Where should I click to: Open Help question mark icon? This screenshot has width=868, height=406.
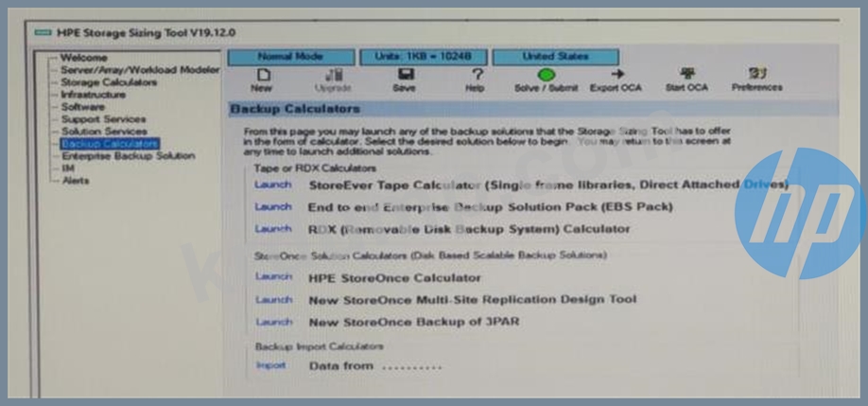(x=476, y=74)
